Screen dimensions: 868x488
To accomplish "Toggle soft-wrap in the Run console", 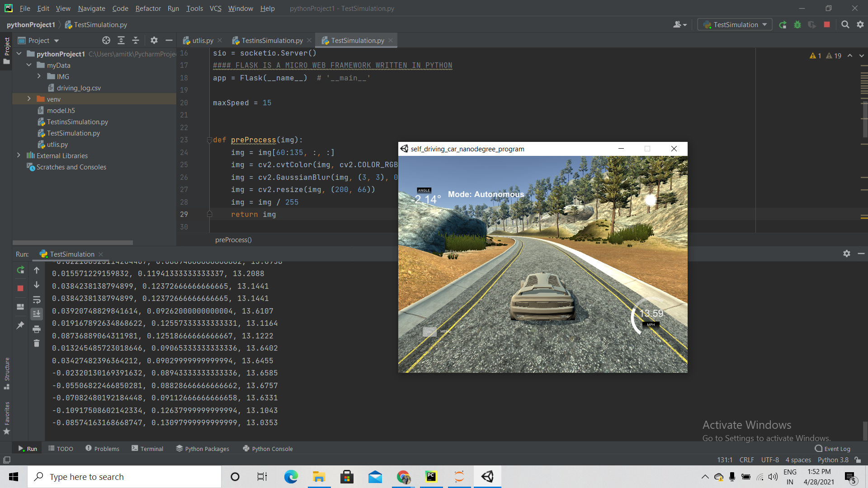I will 37,300.
